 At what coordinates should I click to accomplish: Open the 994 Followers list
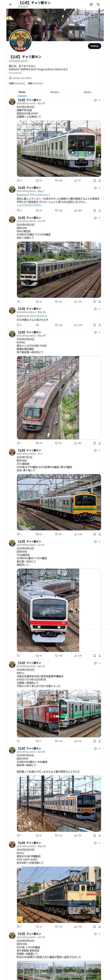tap(35, 83)
